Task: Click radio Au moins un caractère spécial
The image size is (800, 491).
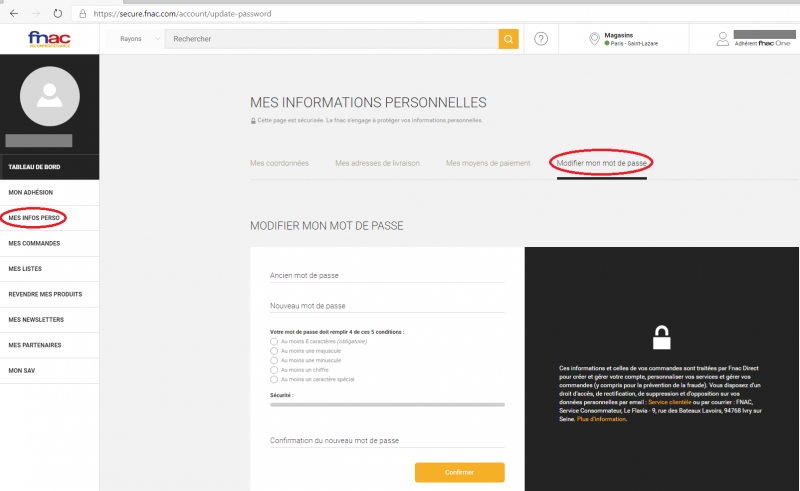Action: [274, 379]
